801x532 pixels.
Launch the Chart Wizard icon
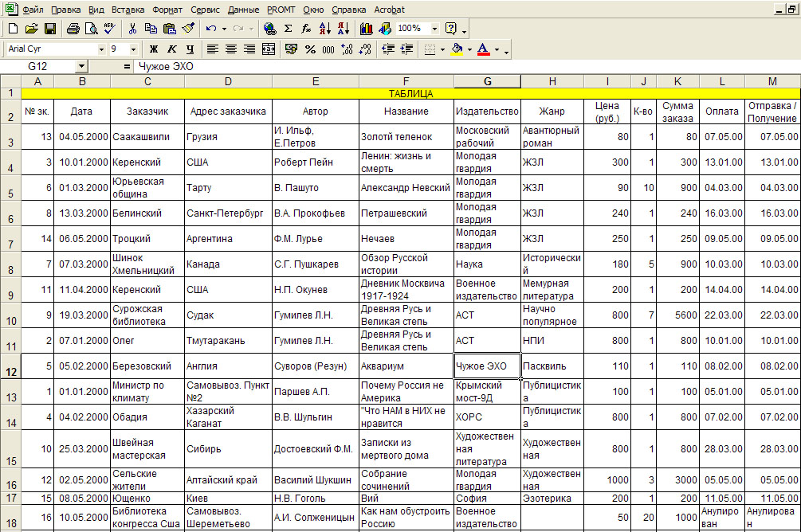(367, 29)
